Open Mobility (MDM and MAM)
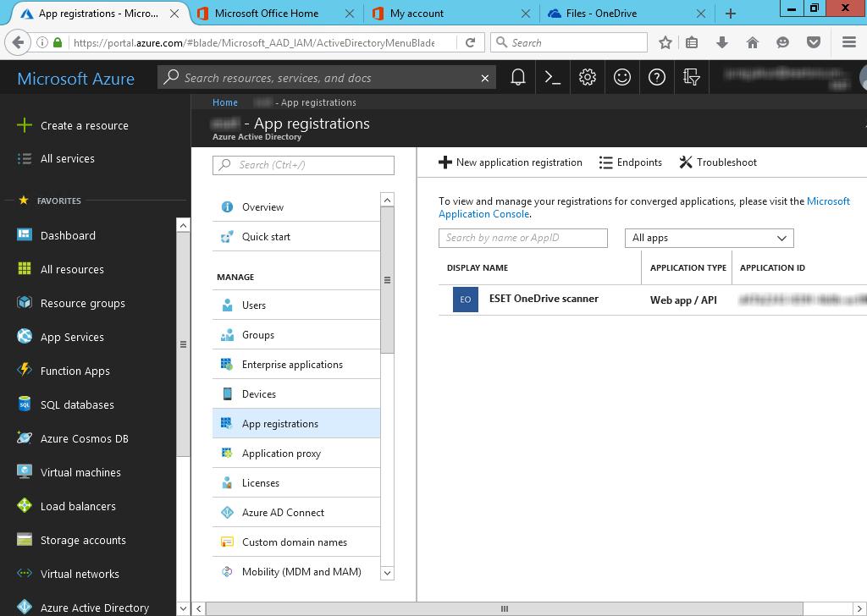This screenshot has width=867, height=616. [x=296, y=572]
